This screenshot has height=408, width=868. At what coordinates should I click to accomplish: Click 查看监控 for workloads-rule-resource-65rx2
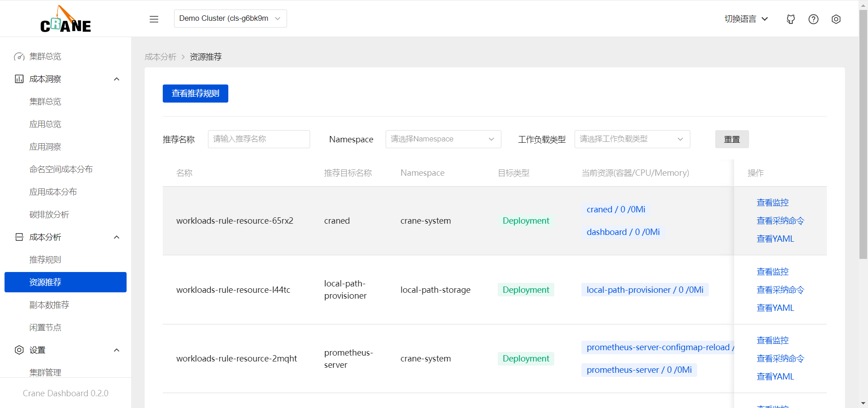[773, 202]
